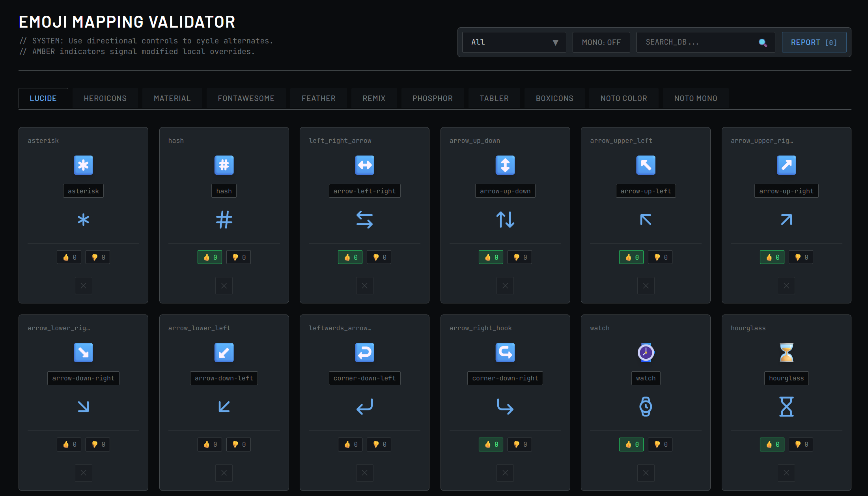Click the arrow-left-right name label

[x=364, y=191]
